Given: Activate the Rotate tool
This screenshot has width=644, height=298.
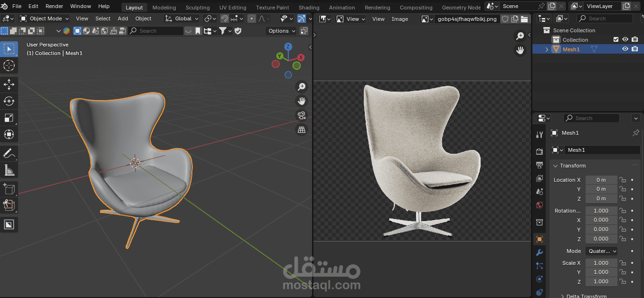Looking at the screenshot, I should [9, 101].
